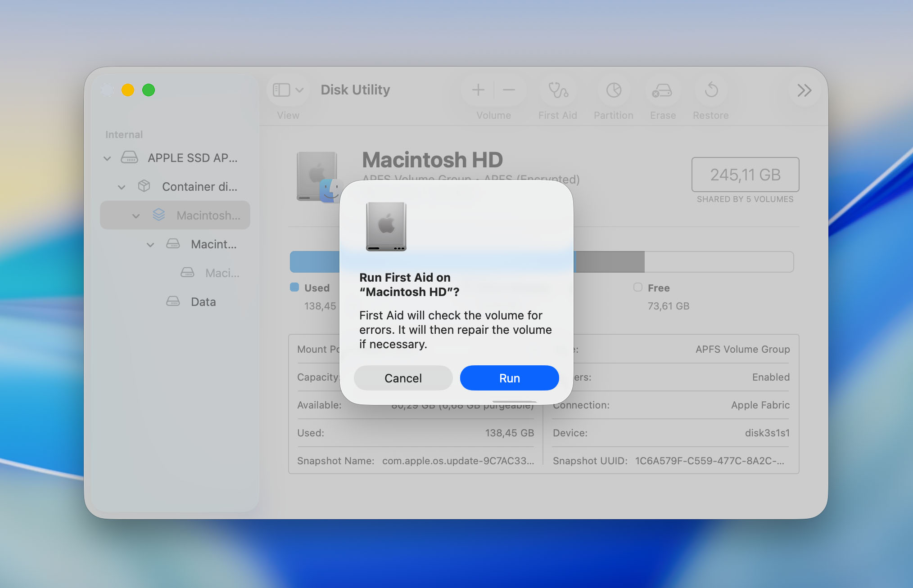
Task: Click the SHARED BY 5 VOLUMES caption
Action: pyautogui.click(x=746, y=199)
